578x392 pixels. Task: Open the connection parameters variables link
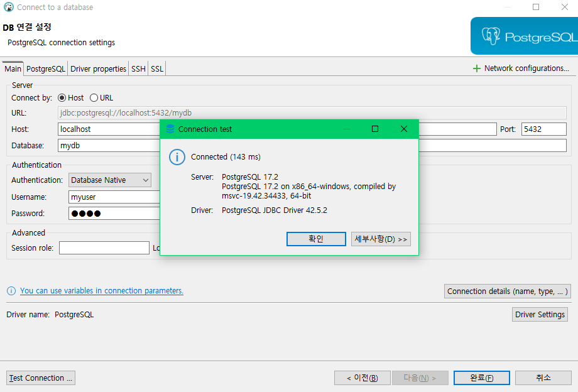(102, 291)
